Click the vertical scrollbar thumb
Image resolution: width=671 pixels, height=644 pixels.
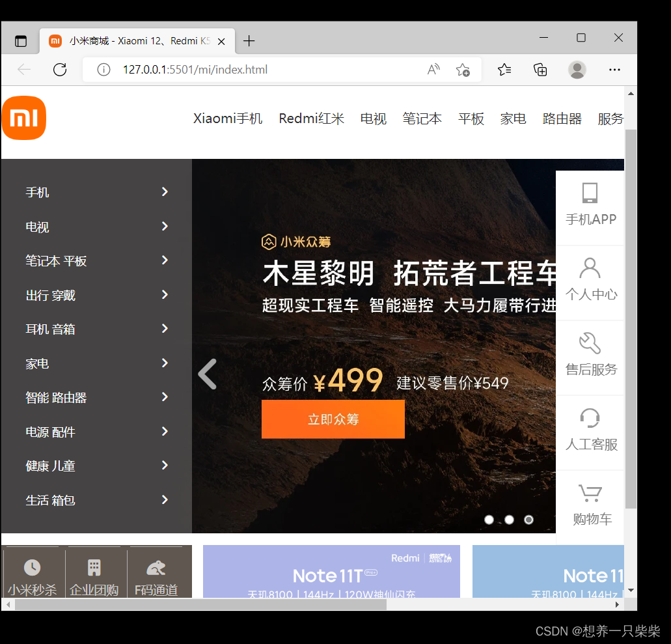631,319
